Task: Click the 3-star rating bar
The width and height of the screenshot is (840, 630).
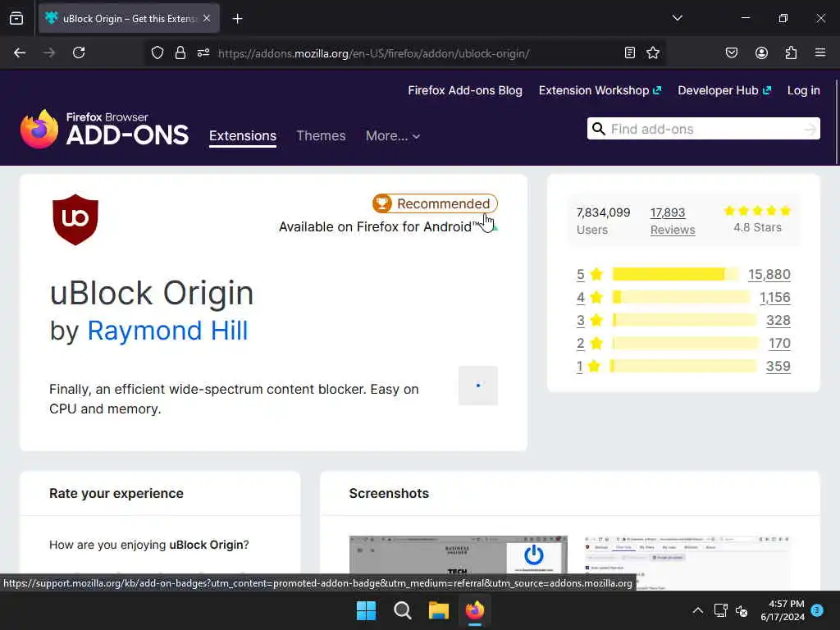Action: pyautogui.click(x=684, y=320)
